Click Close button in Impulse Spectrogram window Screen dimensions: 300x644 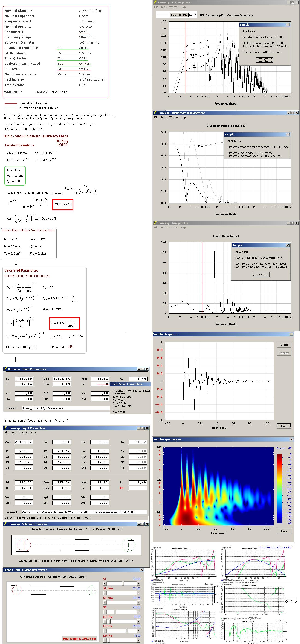coord(284,531)
